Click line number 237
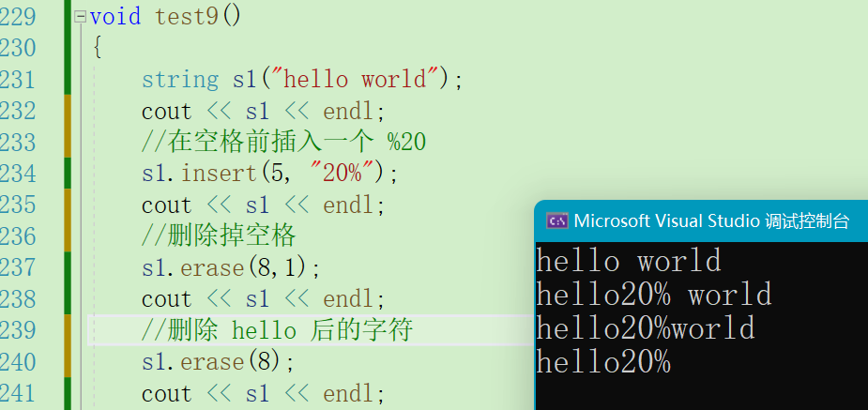This screenshot has width=868, height=410. tap(18, 267)
